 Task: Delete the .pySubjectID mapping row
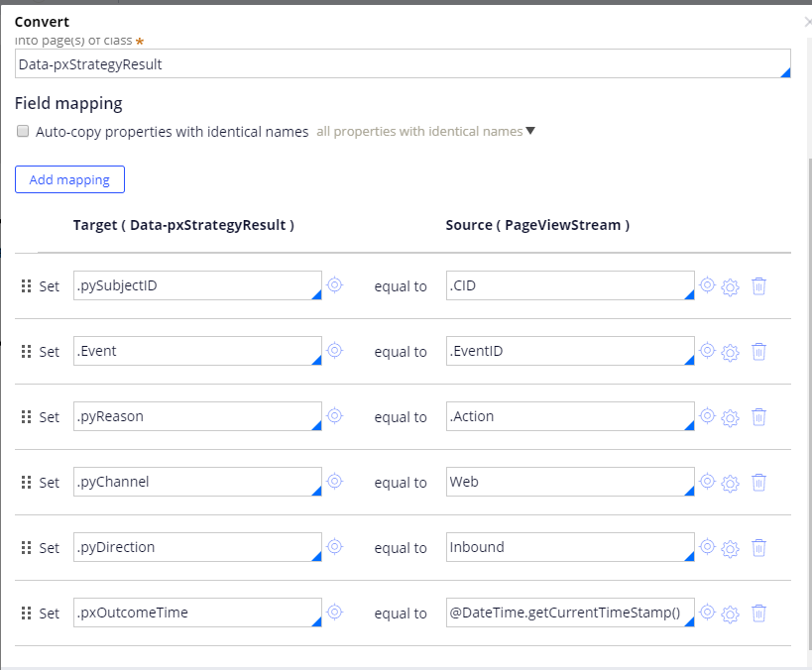point(758,286)
